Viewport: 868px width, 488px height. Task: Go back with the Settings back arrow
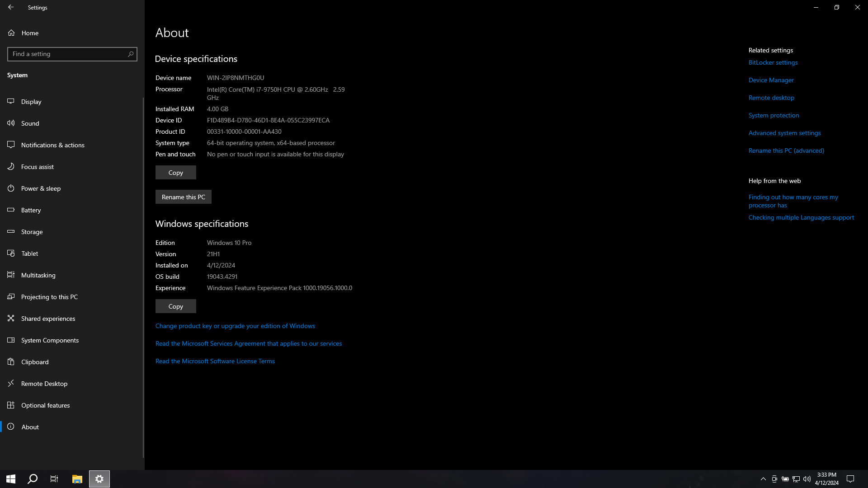11,7
